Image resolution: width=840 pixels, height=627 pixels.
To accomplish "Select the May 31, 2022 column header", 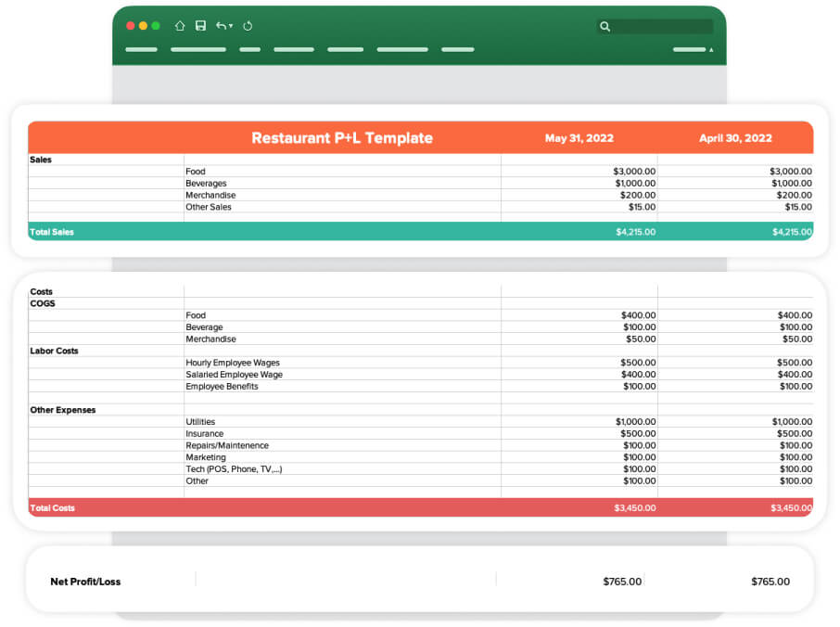I will click(x=579, y=137).
